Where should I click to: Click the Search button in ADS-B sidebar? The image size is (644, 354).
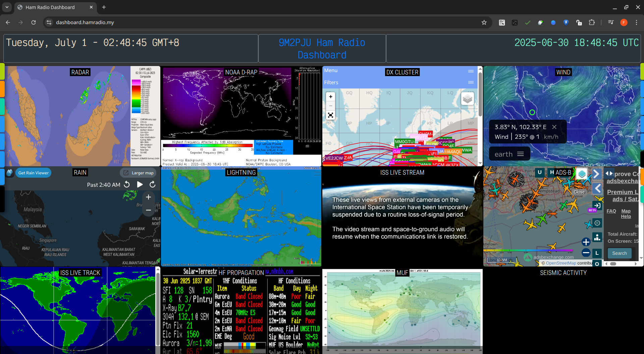619,253
